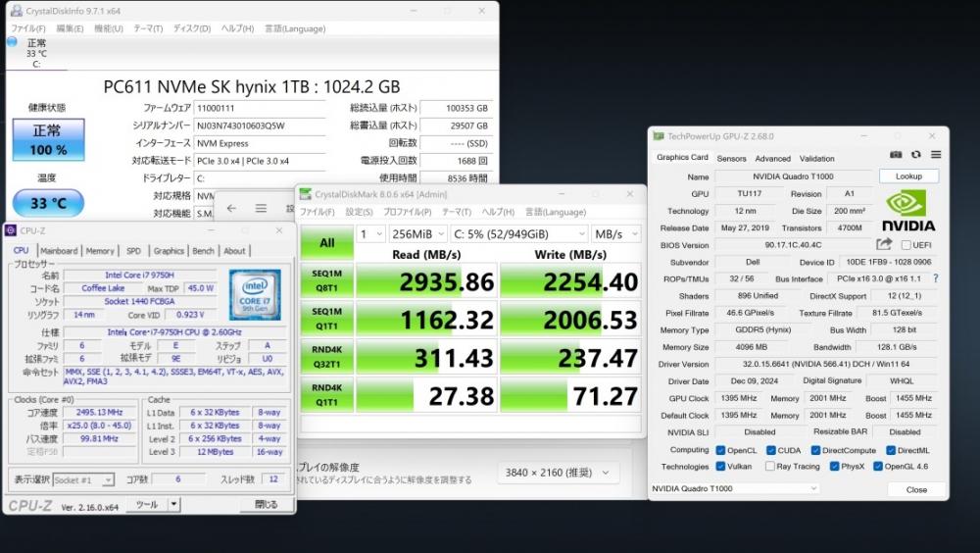980x553 pixels.
Task: Click the Bus Interface question mark icon
Action: pyautogui.click(x=936, y=278)
